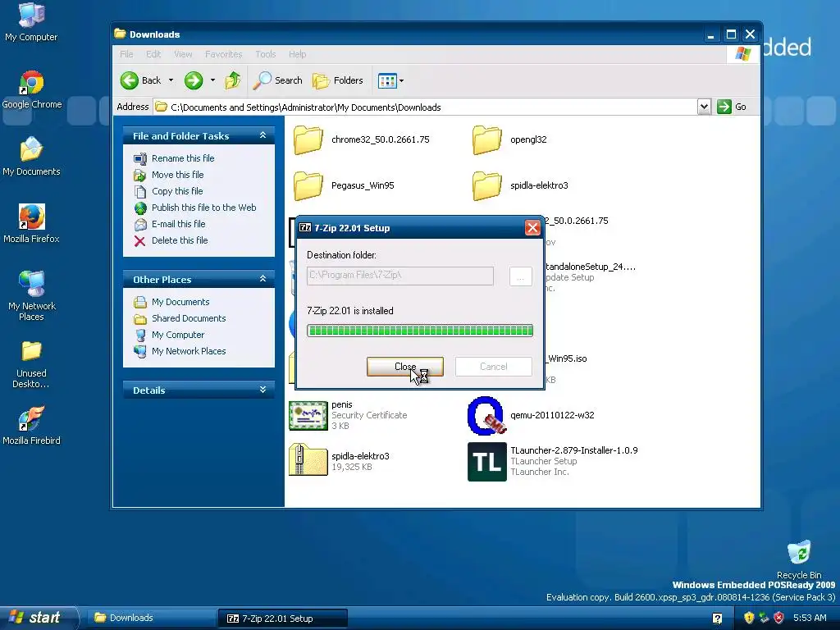Open the Help menu
Image resolution: width=840 pixels, height=630 pixels.
(x=297, y=54)
